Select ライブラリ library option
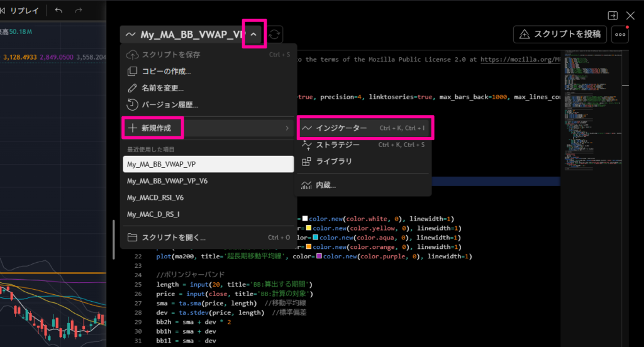The width and height of the screenshot is (644, 347). pos(333,162)
